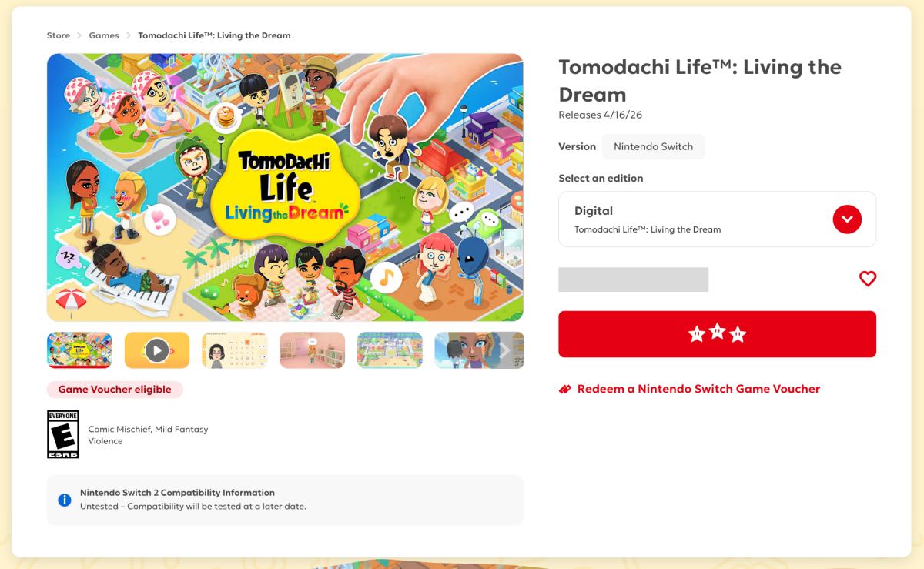Click the red circular chevron icon

847,219
